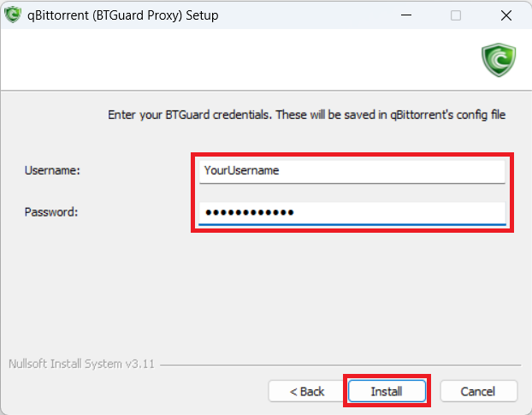The height and width of the screenshot is (415, 532).
Task: Cancel the installation
Action: [478, 391]
